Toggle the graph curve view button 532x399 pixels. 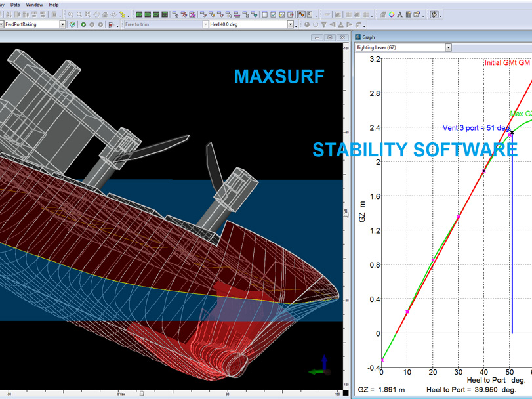301,14
